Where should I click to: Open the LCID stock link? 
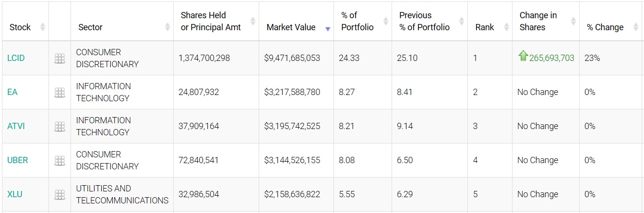16,58
